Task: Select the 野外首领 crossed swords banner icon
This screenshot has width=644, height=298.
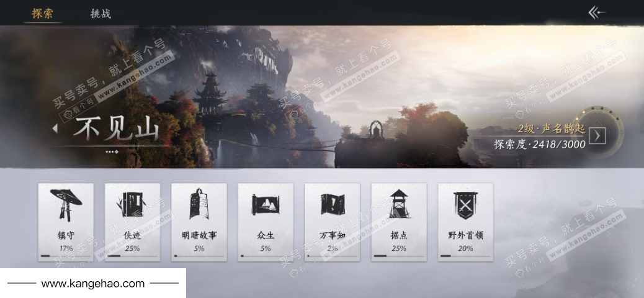Action: 465,205
